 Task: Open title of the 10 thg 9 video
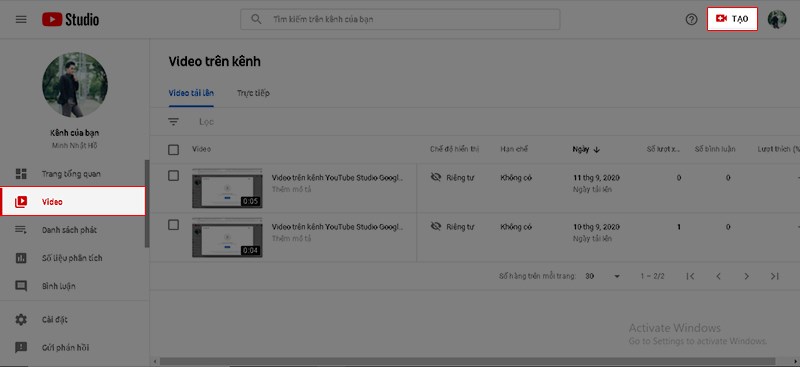[337, 227]
